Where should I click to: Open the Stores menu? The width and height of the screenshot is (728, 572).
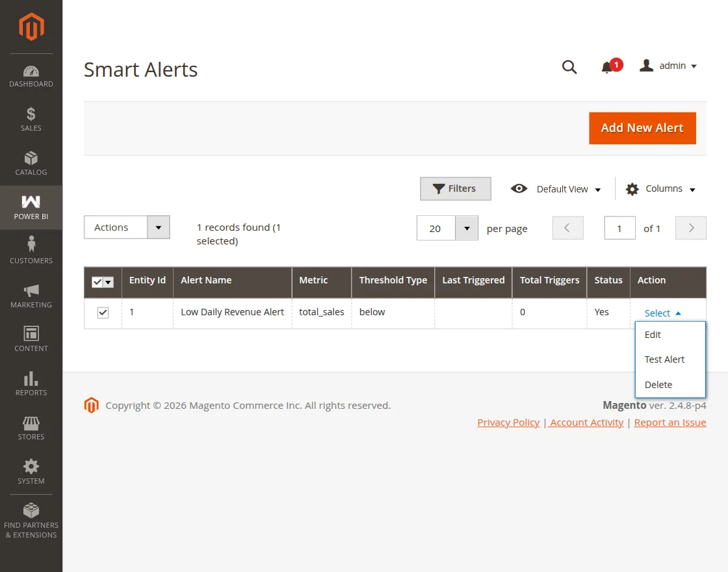[31, 428]
